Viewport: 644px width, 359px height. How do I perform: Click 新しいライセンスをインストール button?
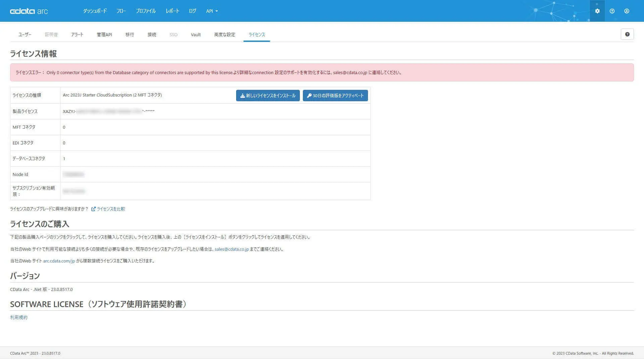pos(268,96)
